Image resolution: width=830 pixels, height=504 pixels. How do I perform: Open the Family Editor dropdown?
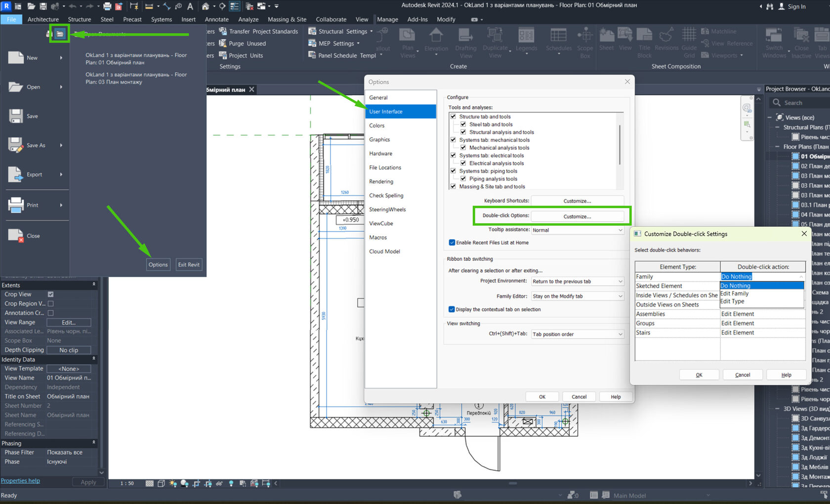click(578, 296)
